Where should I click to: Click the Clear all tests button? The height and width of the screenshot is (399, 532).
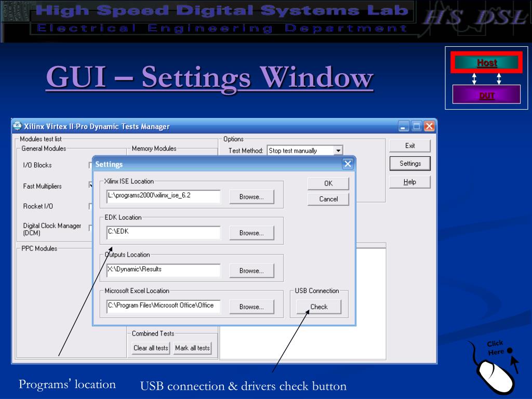tap(151, 348)
